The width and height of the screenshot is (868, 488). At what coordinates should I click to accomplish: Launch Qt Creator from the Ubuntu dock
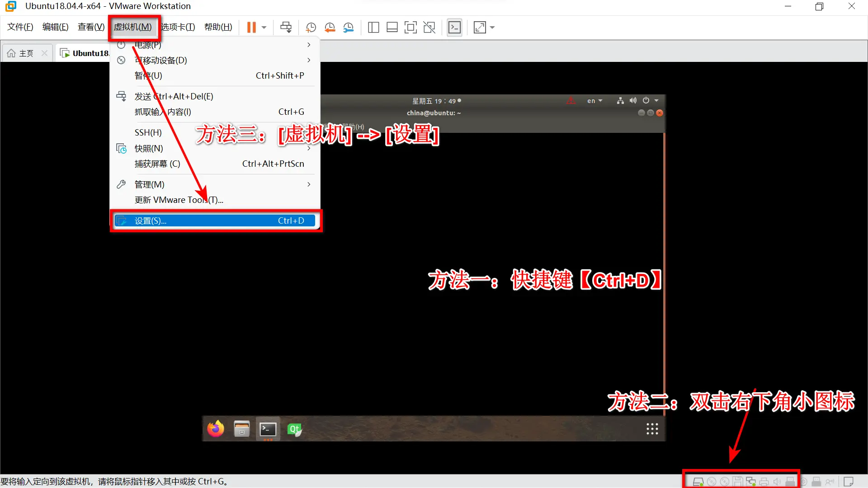[x=294, y=429]
